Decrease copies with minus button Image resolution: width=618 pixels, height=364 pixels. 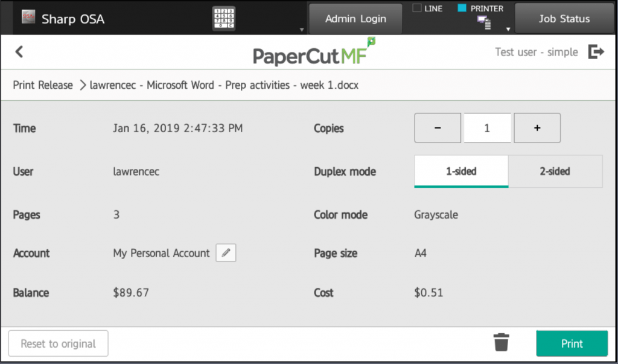tap(438, 128)
